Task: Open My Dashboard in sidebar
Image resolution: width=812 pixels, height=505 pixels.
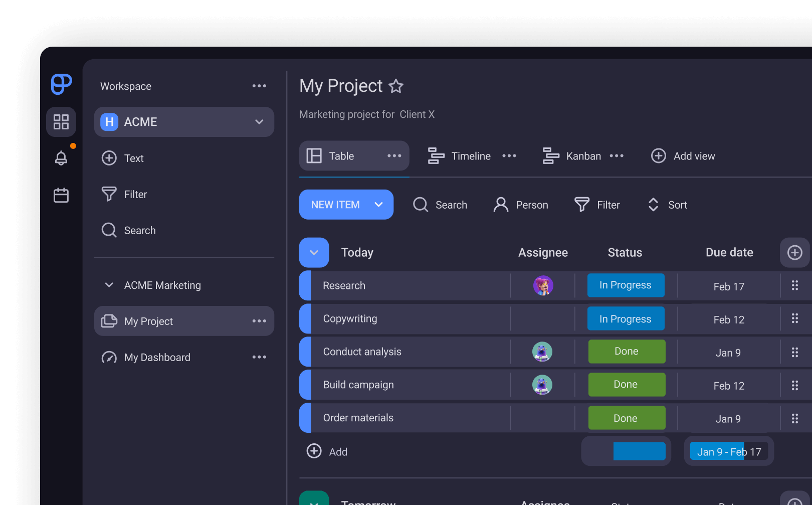Action: click(x=157, y=358)
